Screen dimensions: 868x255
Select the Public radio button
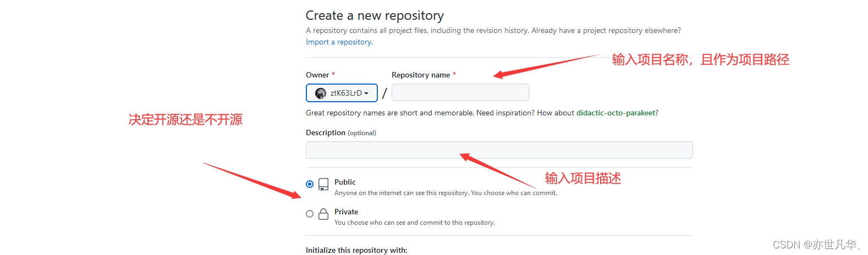(310, 184)
